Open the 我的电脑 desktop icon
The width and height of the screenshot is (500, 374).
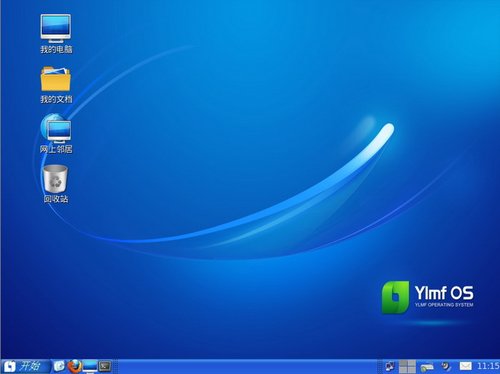point(56,34)
